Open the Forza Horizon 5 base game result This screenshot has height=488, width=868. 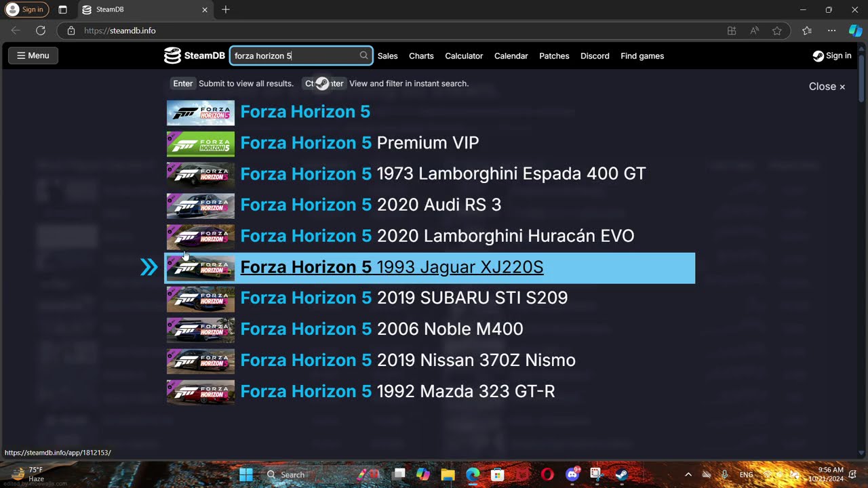pos(430,112)
